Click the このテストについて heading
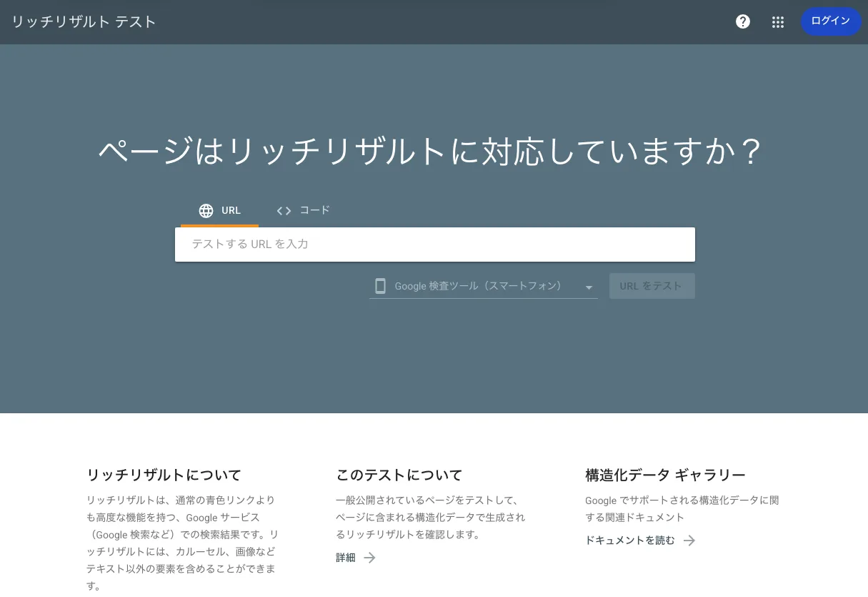The image size is (868, 597). click(x=399, y=475)
